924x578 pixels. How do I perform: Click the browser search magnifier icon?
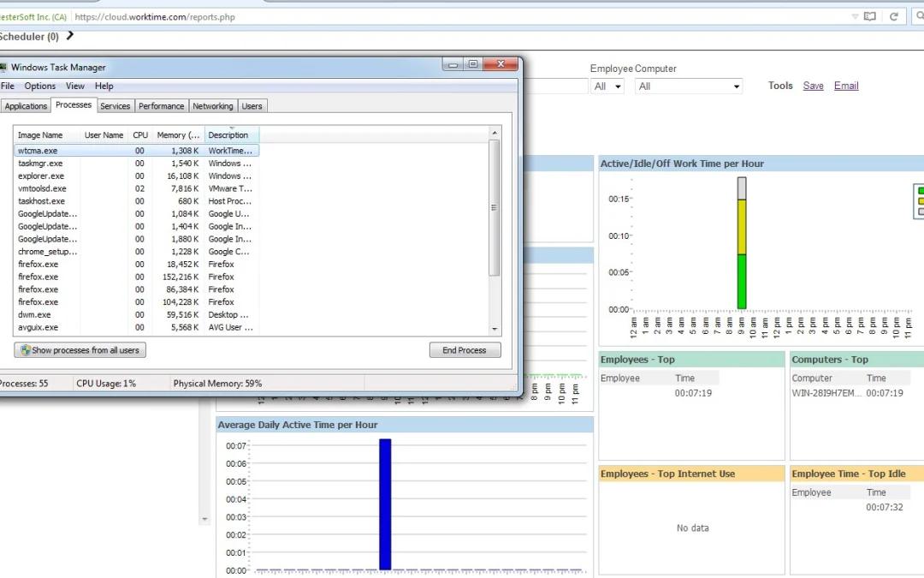pyautogui.click(x=919, y=16)
